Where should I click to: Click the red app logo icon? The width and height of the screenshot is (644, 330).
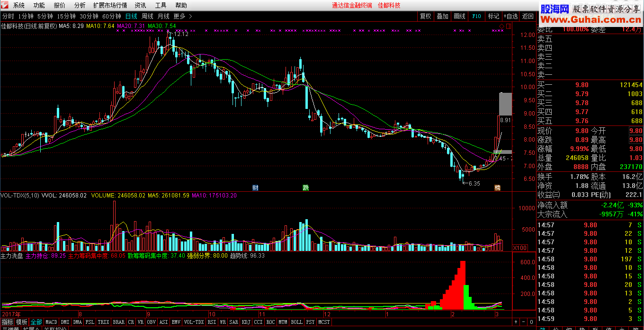pos(5,5)
